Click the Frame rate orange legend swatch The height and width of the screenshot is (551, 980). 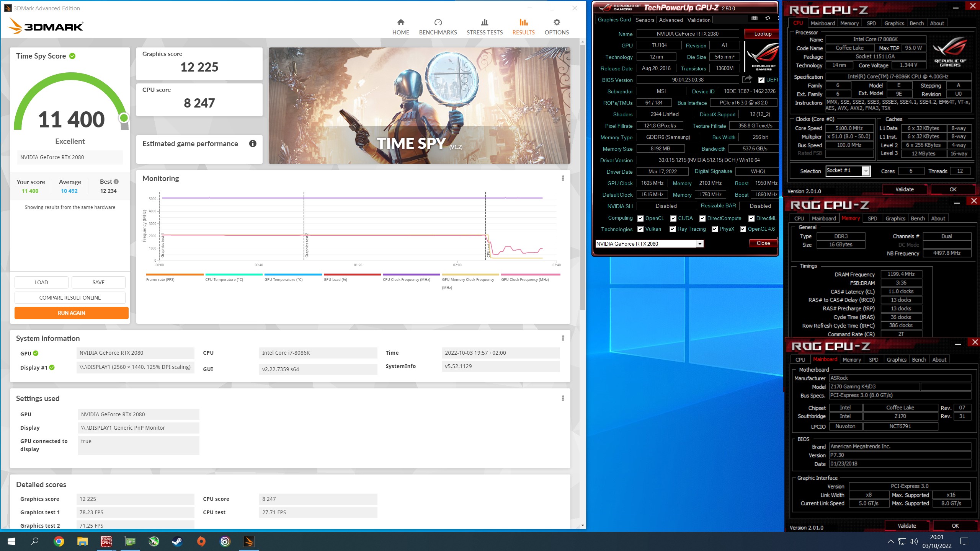[x=175, y=274]
